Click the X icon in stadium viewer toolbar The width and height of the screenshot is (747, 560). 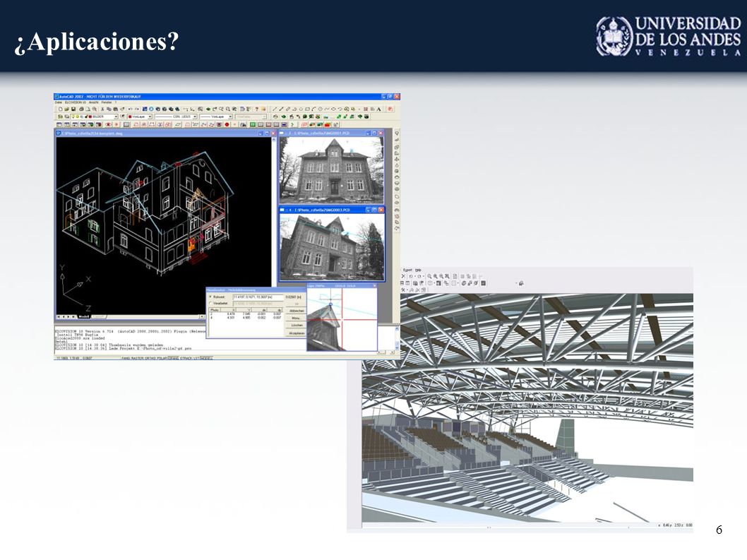pos(404,276)
